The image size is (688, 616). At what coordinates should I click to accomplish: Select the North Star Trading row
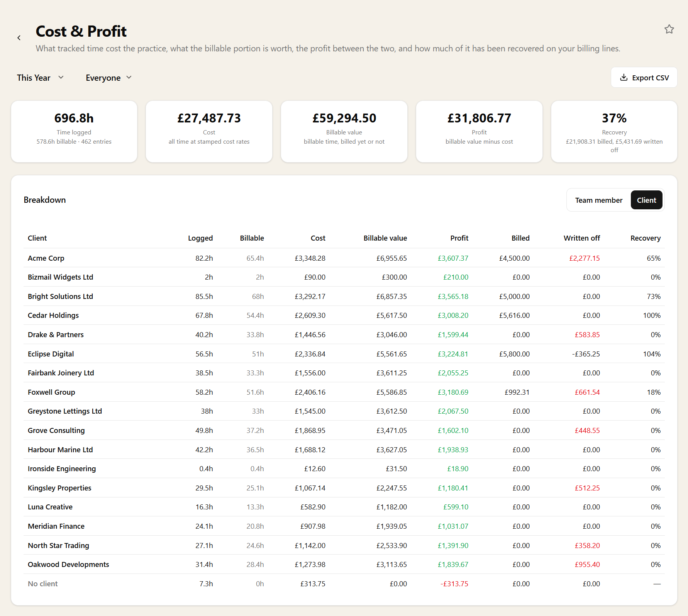[x=344, y=545]
